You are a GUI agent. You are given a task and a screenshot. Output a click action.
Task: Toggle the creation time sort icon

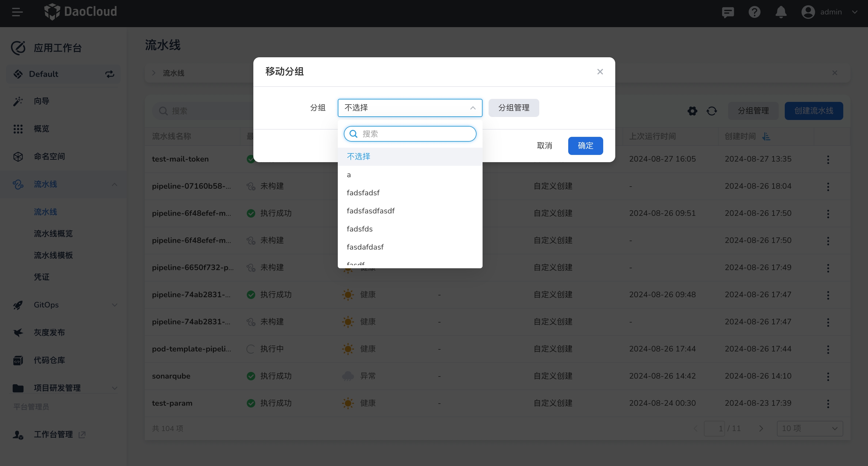[766, 136]
